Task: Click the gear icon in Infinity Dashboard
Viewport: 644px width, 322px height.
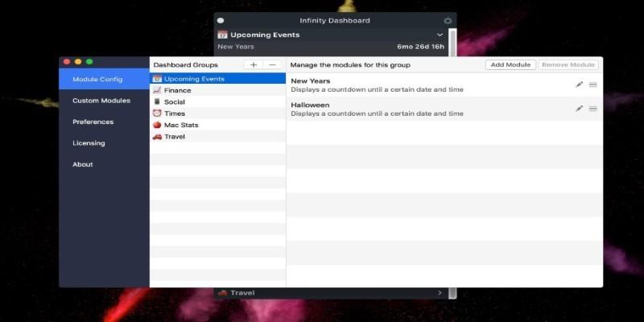Action: coord(448,20)
